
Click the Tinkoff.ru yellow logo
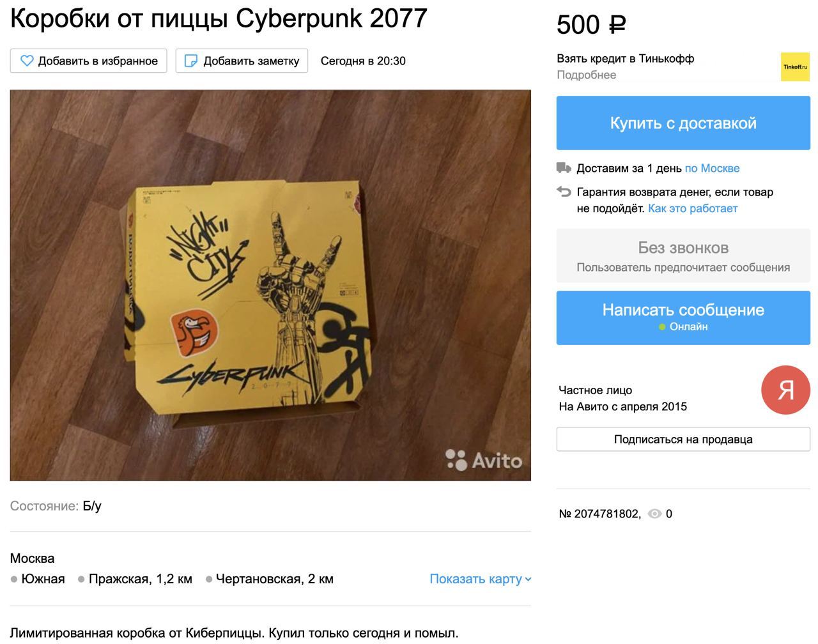click(795, 66)
